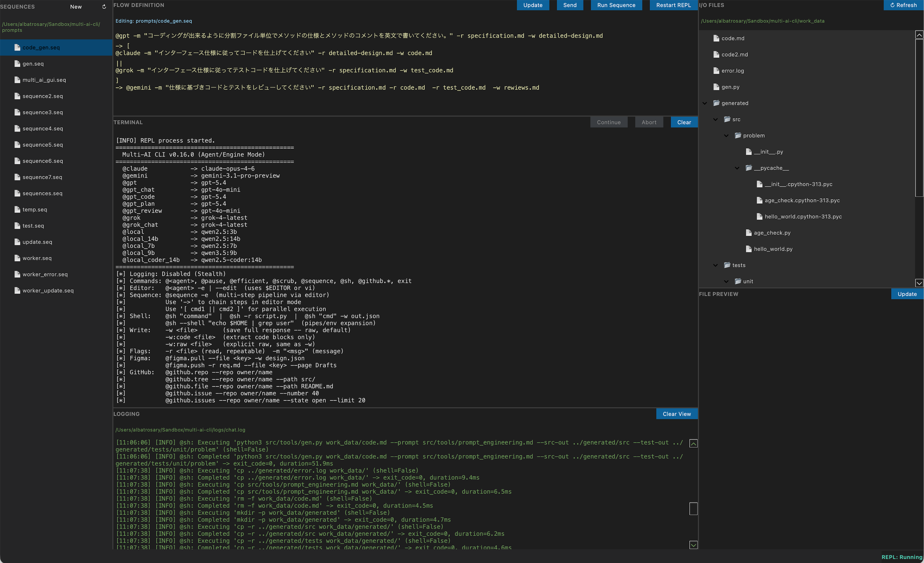Click the sequences refresh icon

point(104,7)
